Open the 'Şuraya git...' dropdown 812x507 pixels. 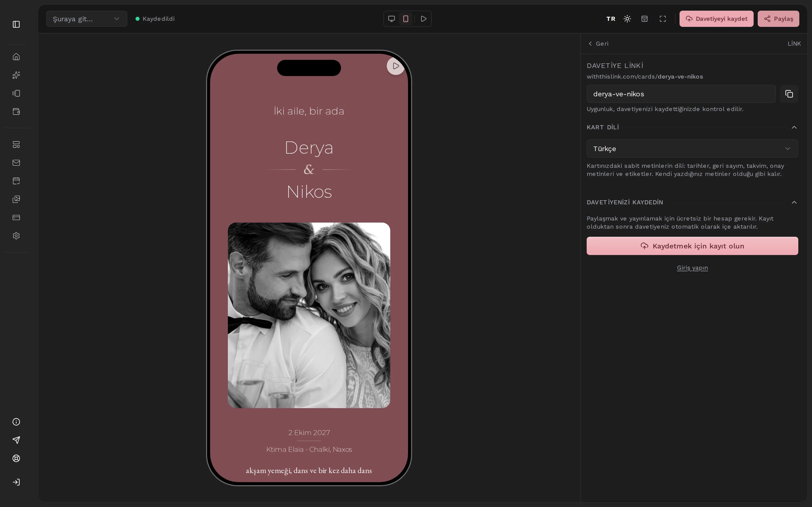point(87,19)
